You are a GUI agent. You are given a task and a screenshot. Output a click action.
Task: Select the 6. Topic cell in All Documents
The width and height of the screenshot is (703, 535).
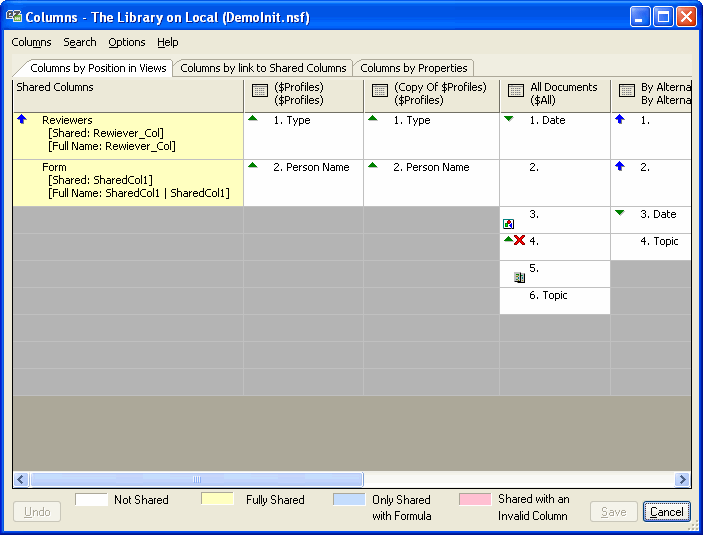point(554,296)
